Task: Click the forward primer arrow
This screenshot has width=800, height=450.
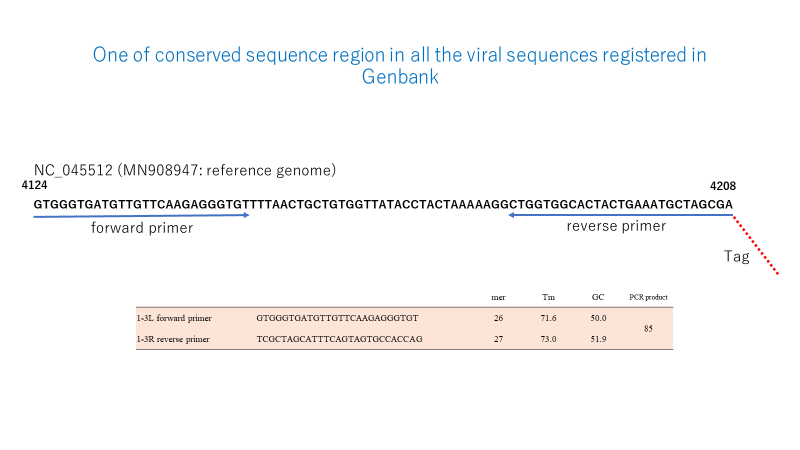Action: pyautogui.click(x=141, y=216)
